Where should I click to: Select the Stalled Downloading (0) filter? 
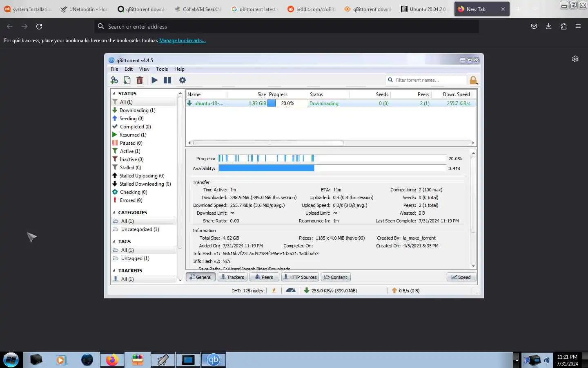coord(141,184)
